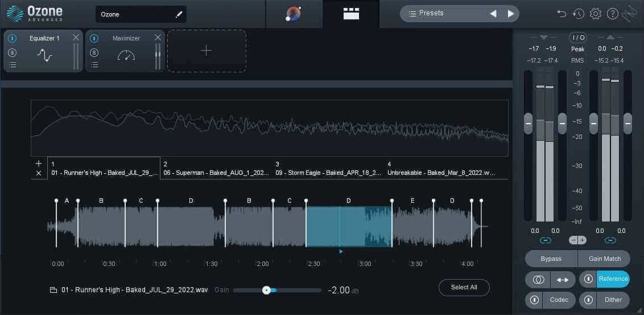Toggle Equalizer 1 power button
This screenshot has width=644, height=315.
tap(13, 38)
